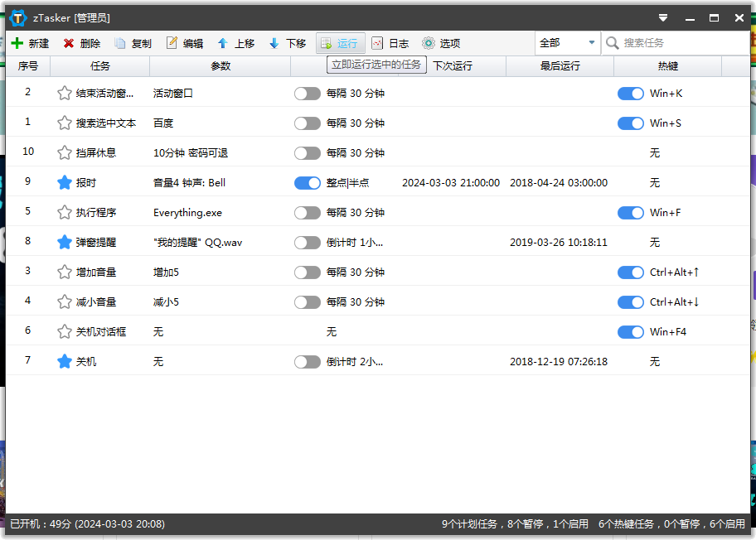Turn off the 报时 task switch
756x540 pixels.
(x=307, y=182)
